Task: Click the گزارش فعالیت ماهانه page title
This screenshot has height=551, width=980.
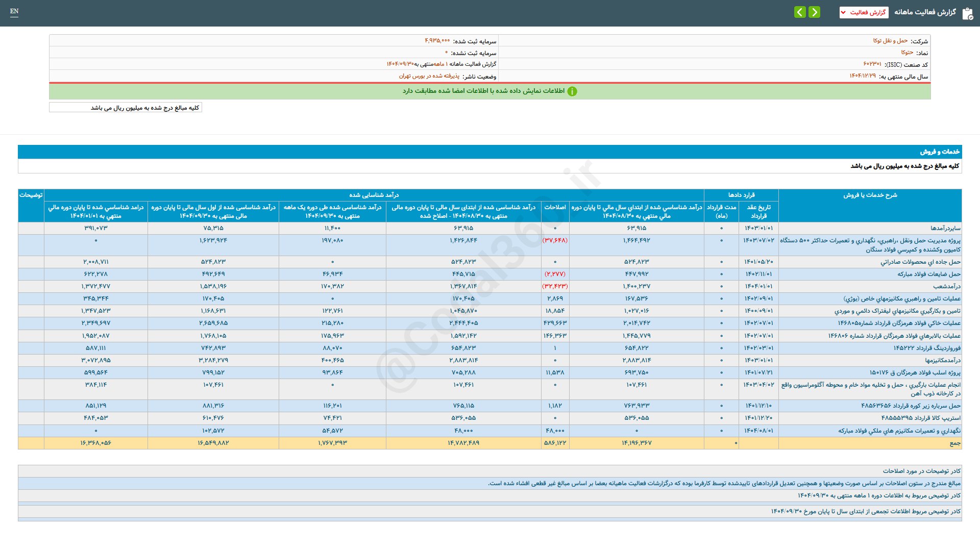Action: point(924,12)
